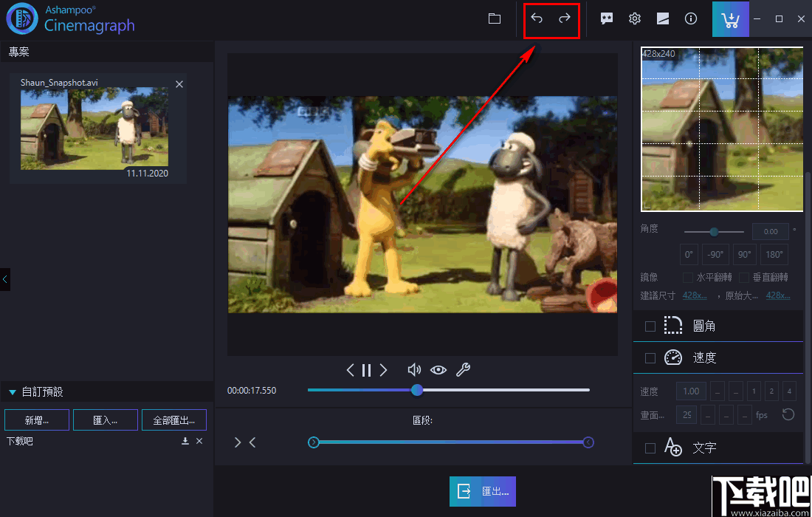Open the feedback speech bubble icon
The height and width of the screenshot is (517, 812).
[x=606, y=18]
